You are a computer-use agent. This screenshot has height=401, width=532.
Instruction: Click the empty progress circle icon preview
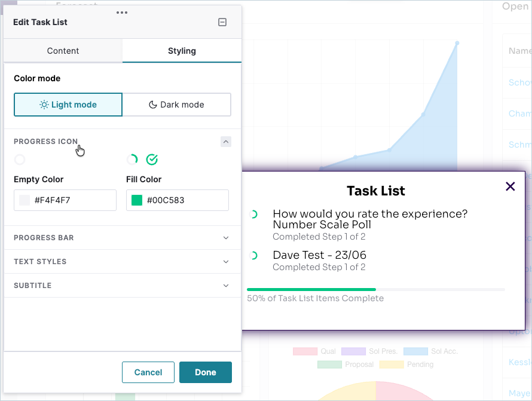20,160
